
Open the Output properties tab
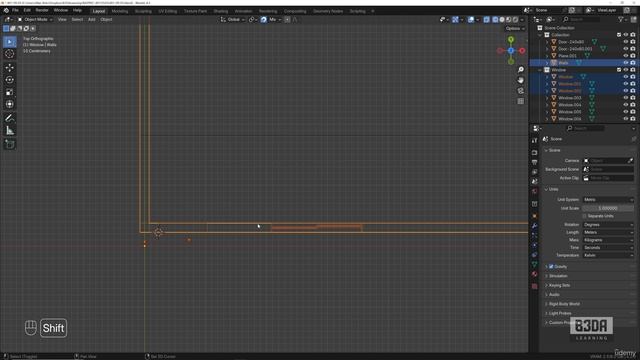(x=535, y=162)
